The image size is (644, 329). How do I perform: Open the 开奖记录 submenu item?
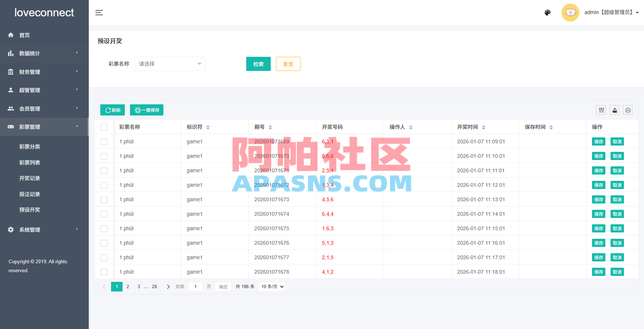(x=30, y=178)
